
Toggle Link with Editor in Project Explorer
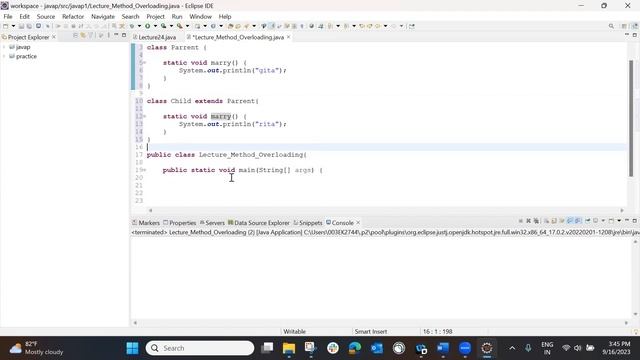[x=83, y=36]
